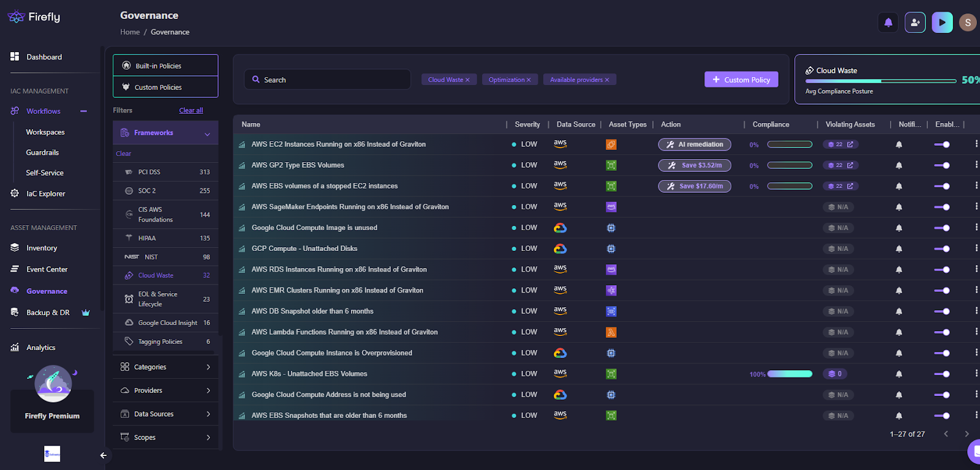This screenshot has width=980, height=470.
Task: Toggle switch for AWS EBS Snapshots older than 6 months
Action: click(x=942, y=416)
